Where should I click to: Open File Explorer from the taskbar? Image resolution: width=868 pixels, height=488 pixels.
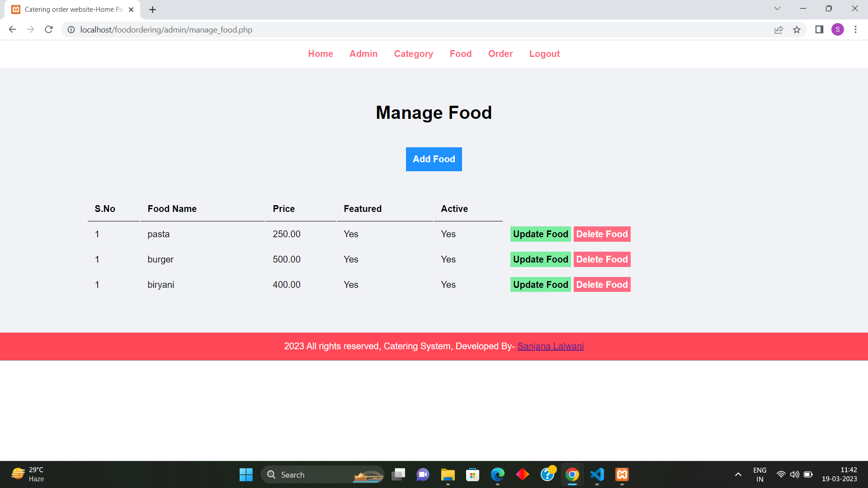pyautogui.click(x=448, y=474)
